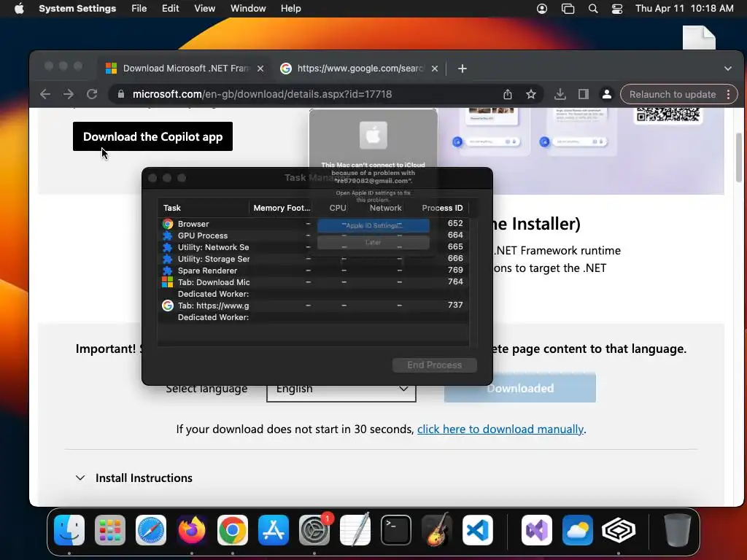Sort by Process ID column header
The image size is (747, 560).
[x=442, y=208]
